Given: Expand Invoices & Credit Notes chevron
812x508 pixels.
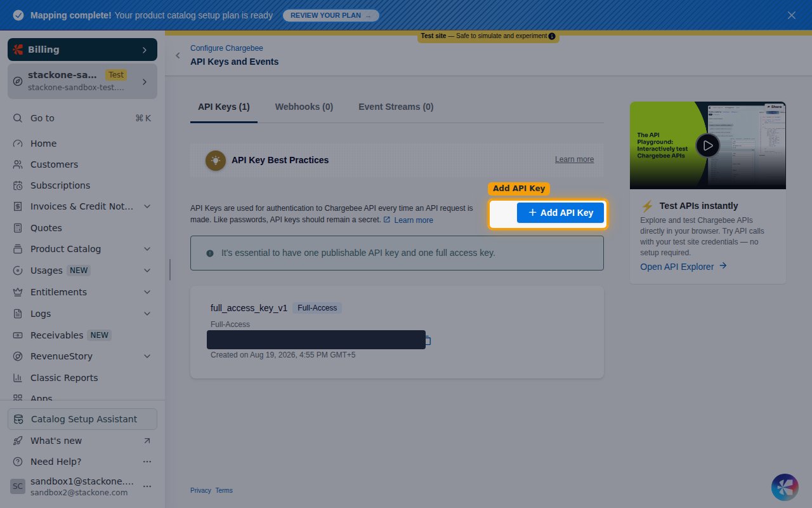Looking at the screenshot, I should pyautogui.click(x=147, y=206).
